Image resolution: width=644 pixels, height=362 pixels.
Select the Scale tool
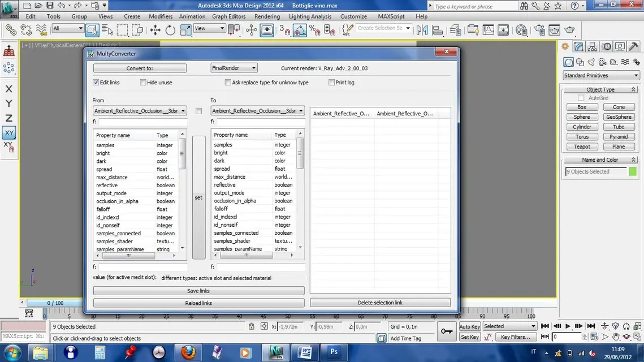(x=185, y=30)
